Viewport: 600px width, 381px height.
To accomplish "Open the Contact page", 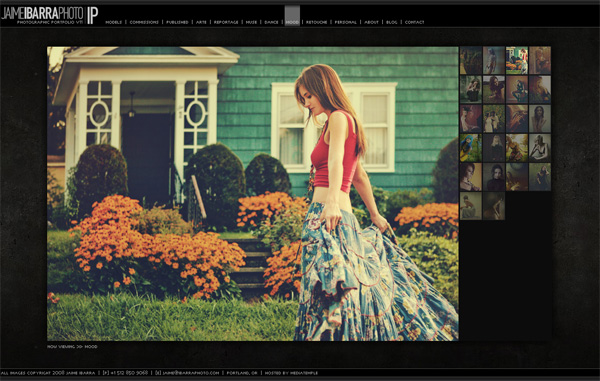I will [414, 22].
